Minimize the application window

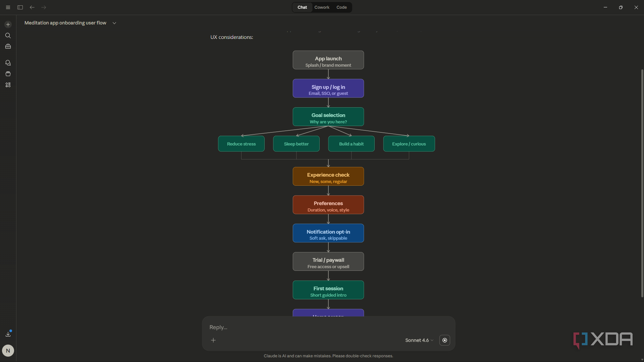[x=605, y=7]
